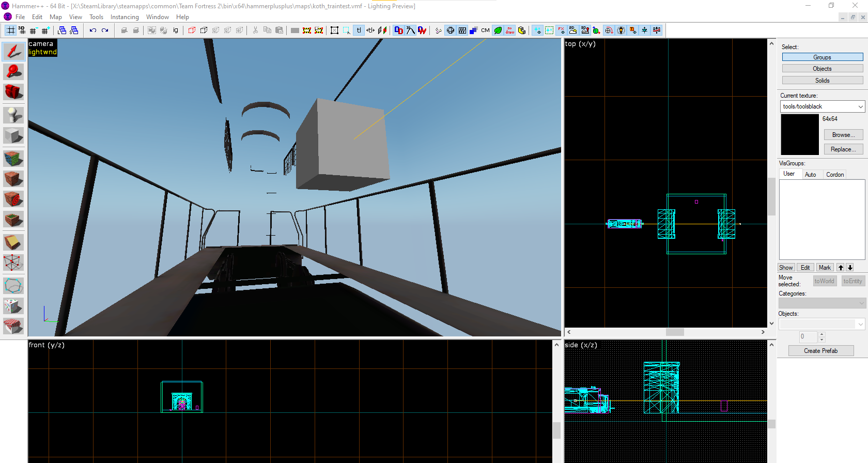The height and width of the screenshot is (463, 868).
Task: Open the Window menu
Action: coord(157,17)
